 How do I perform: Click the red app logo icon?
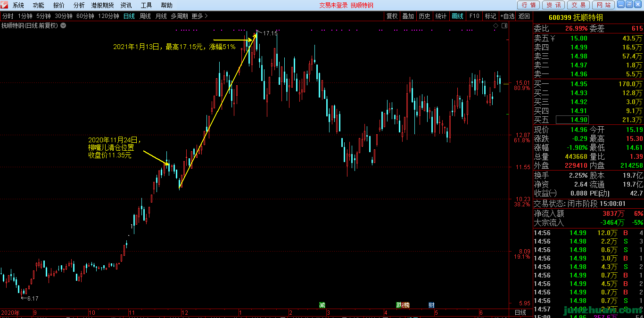[5, 5]
